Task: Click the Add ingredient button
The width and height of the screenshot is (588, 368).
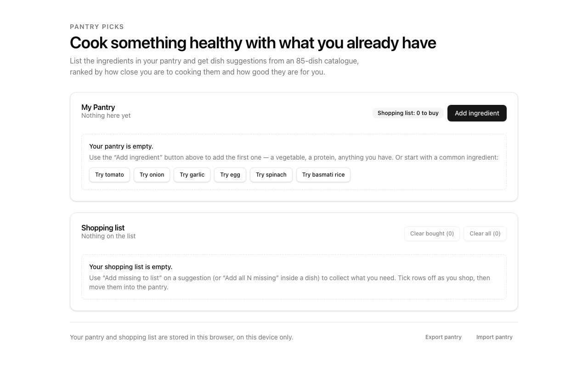Action: pos(477,113)
